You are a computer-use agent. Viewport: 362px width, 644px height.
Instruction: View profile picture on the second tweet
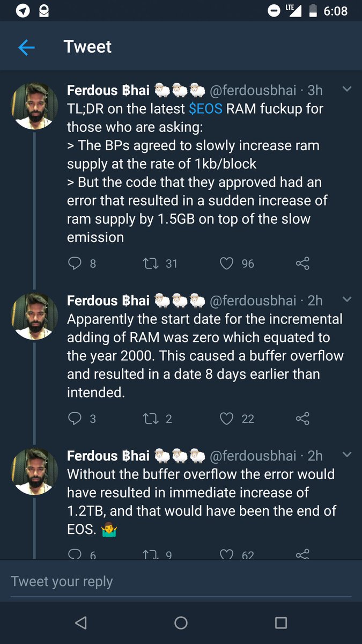34,316
